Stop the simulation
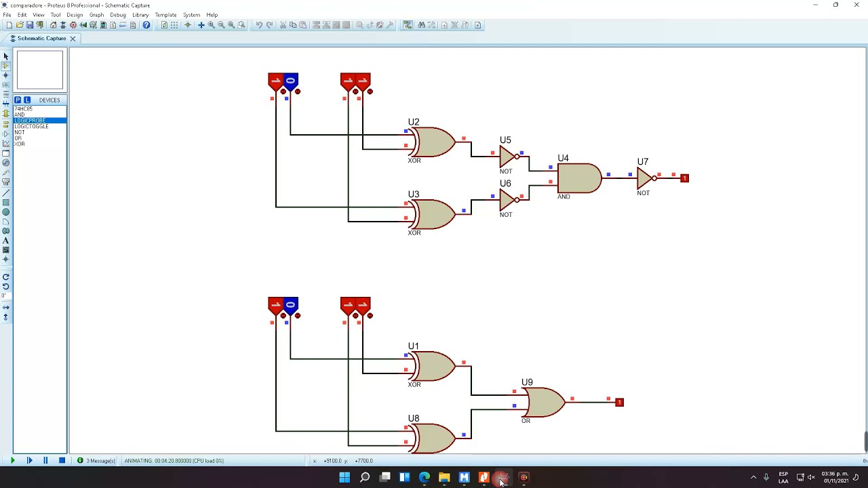This screenshot has width=868, height=488. pyautogui.click(x=62, y=461)
